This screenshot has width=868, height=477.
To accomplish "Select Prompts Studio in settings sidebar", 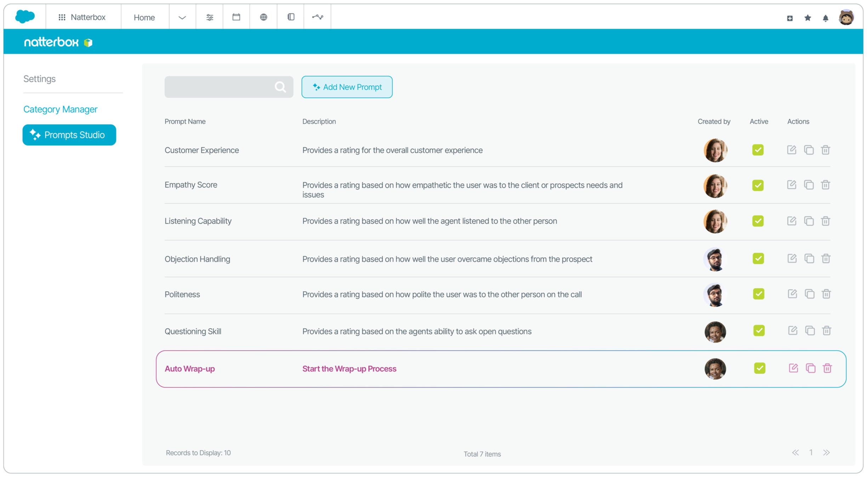I will coord(69,135).
